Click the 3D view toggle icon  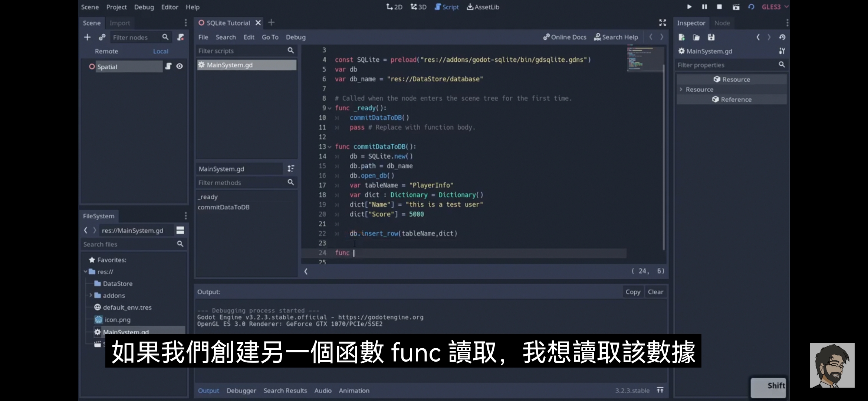tap(417, 7)
